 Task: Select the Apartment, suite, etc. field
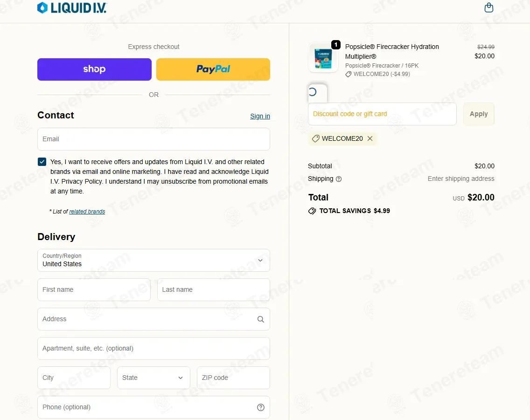point(153,348)
